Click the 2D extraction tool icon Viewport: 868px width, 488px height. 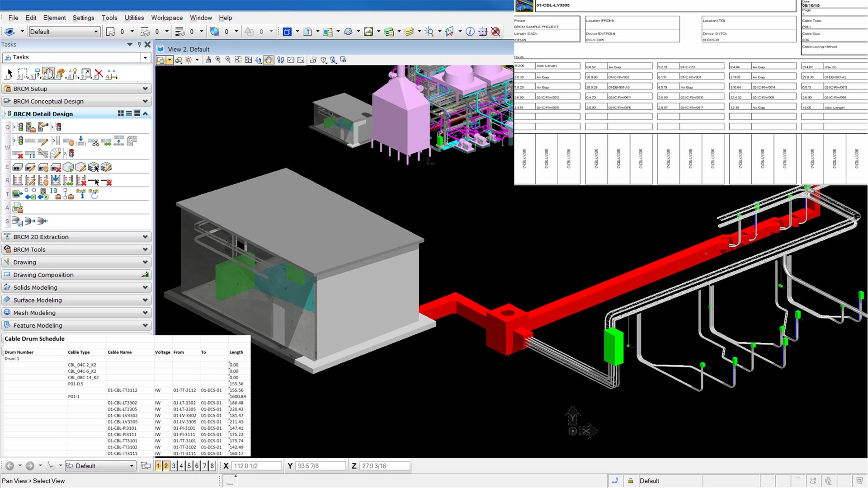coord(8,237)
